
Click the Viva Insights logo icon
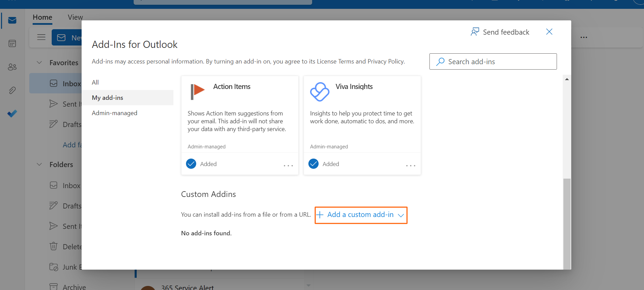point(320,92)
